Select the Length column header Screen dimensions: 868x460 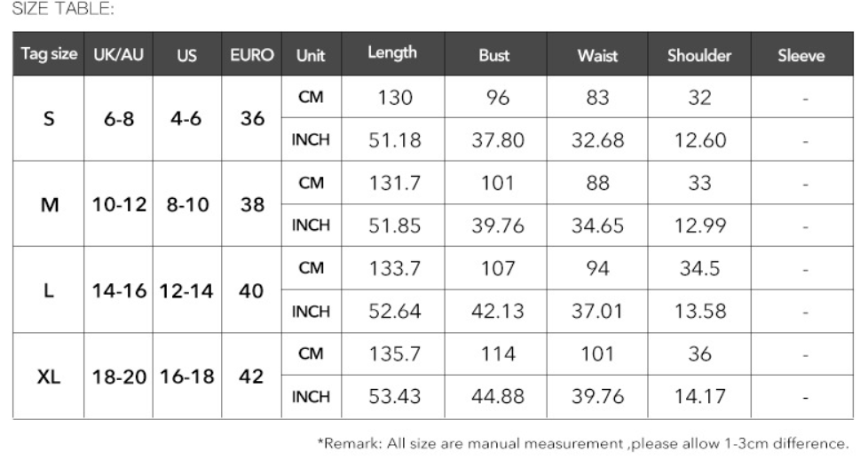click(x=392, y=53)
